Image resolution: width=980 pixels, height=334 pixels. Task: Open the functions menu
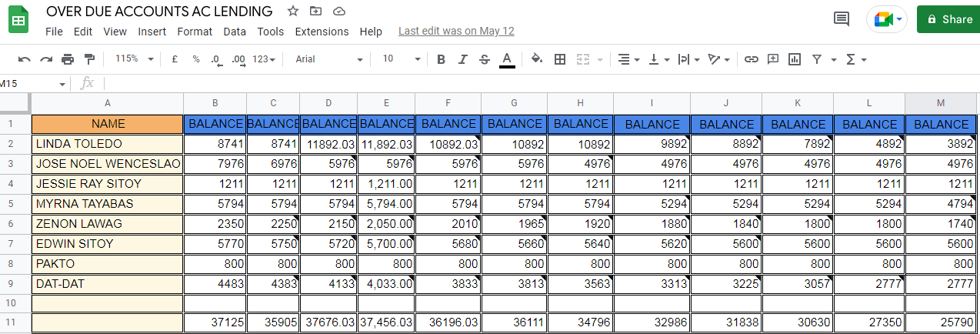pos(855,59)
